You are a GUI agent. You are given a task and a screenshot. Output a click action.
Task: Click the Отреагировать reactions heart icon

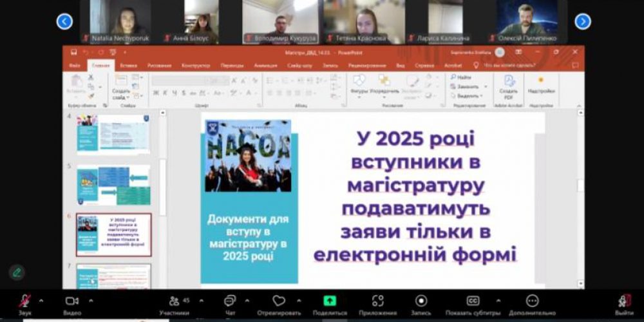click(278, 301)
